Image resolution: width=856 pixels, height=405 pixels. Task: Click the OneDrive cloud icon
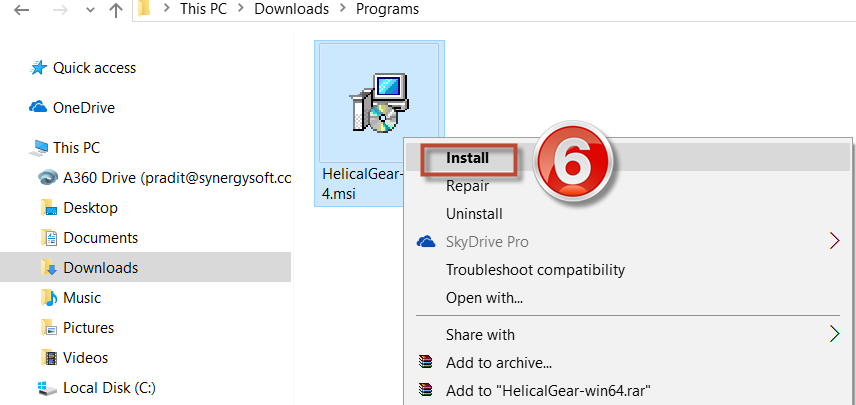[x=39, y=108]
